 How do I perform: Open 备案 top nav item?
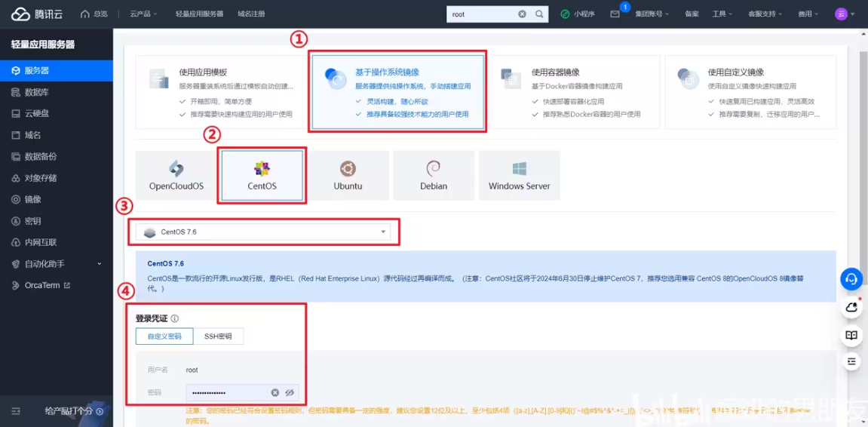692,14
